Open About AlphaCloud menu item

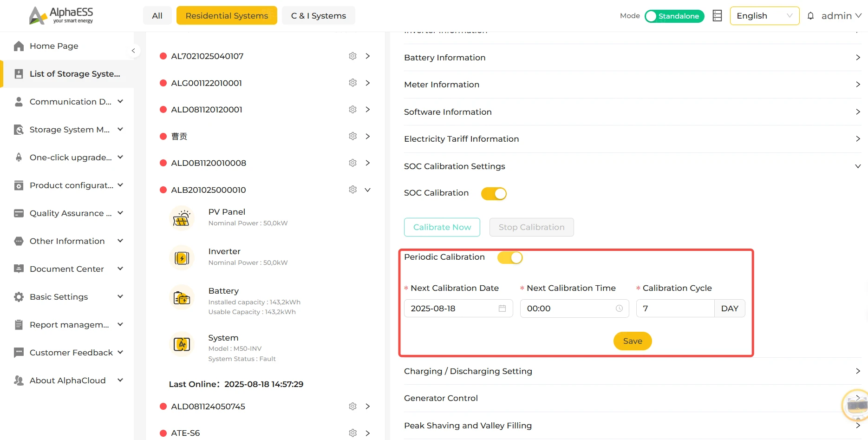[x=68, y=381]
